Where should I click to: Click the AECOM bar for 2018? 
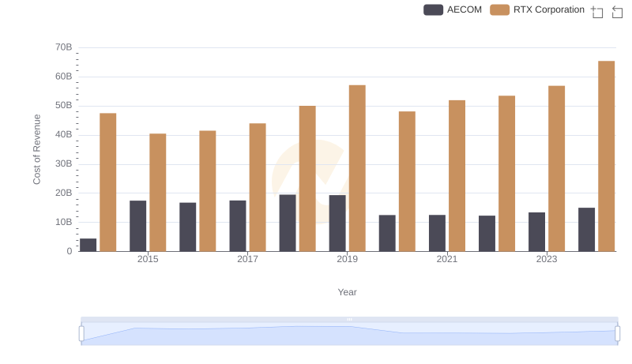[x=288, y=223]
